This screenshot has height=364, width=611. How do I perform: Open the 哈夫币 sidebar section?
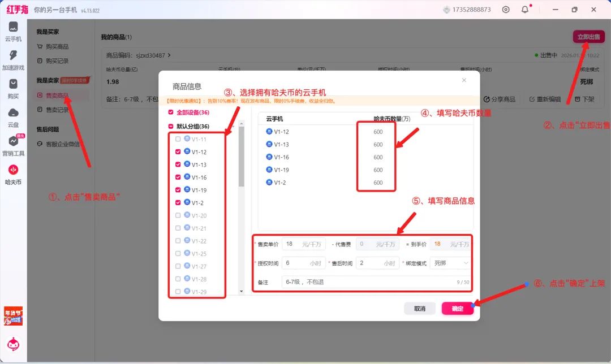(13, 175)
